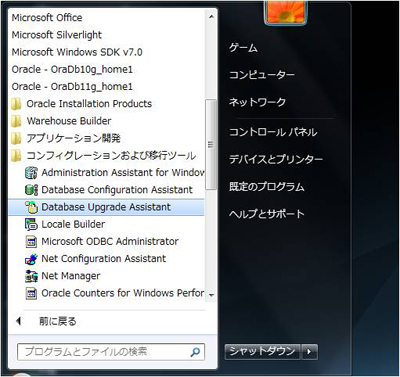
Task: Expand アプリケーション開発 folder label
Action: tap(73, 138)
